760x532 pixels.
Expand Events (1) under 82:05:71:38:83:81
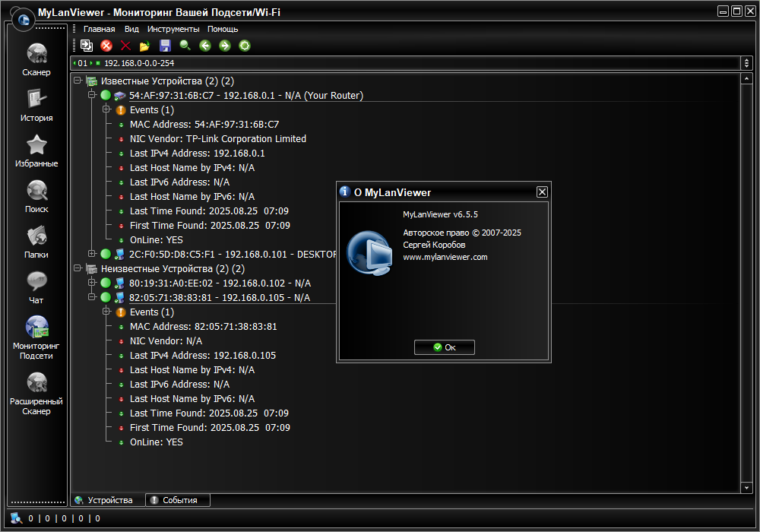[x=106, y=312]
